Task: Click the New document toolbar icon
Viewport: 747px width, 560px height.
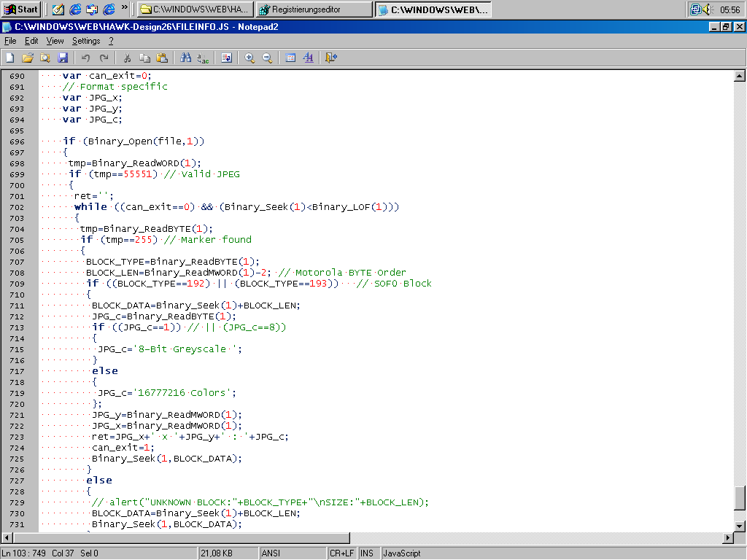Action: (x=9, y=58)
